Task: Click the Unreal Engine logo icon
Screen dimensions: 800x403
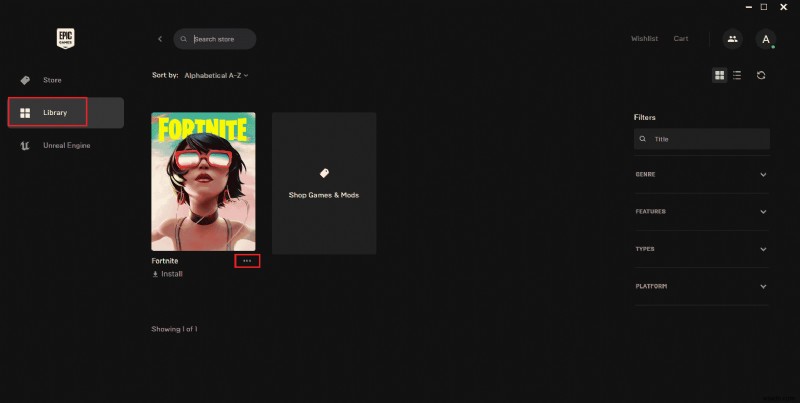Action: click(x=24, y=146)
